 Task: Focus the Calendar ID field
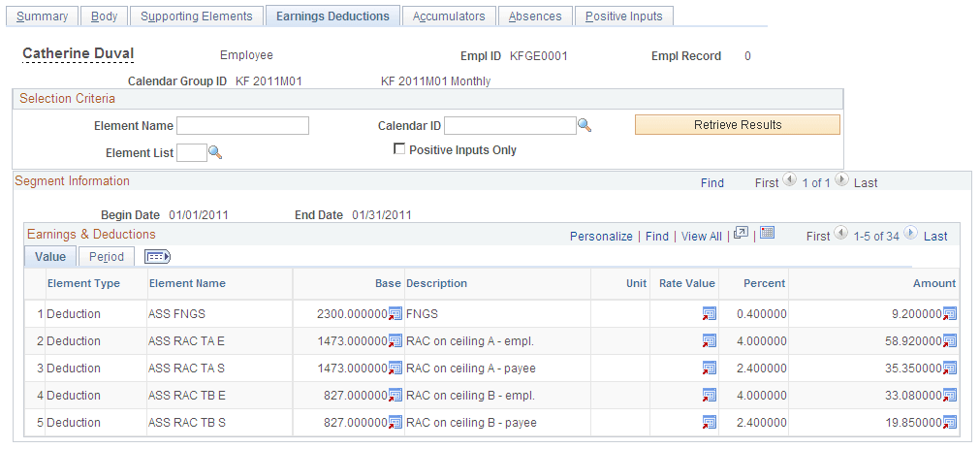point(510,126)
